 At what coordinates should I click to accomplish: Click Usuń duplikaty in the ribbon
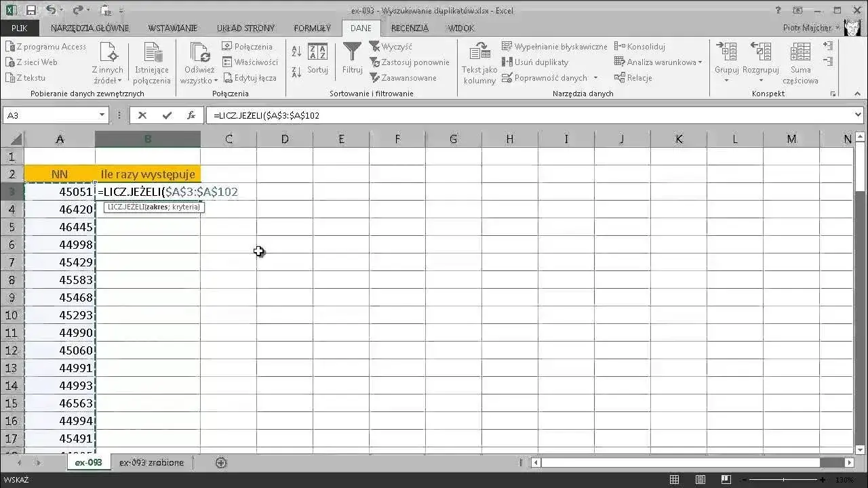pyautogui.click(x=535, y=62)
